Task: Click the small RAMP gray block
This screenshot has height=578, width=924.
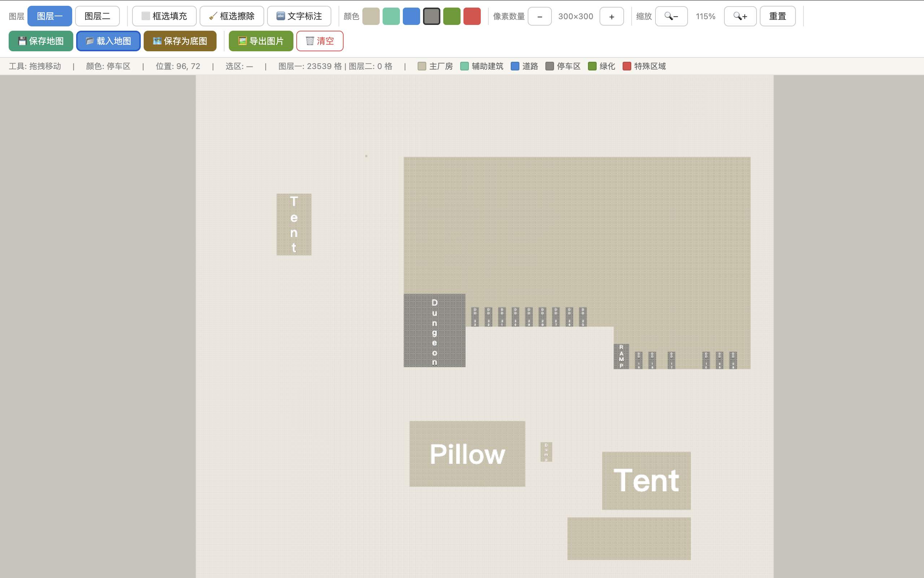Action: point(621,356)
